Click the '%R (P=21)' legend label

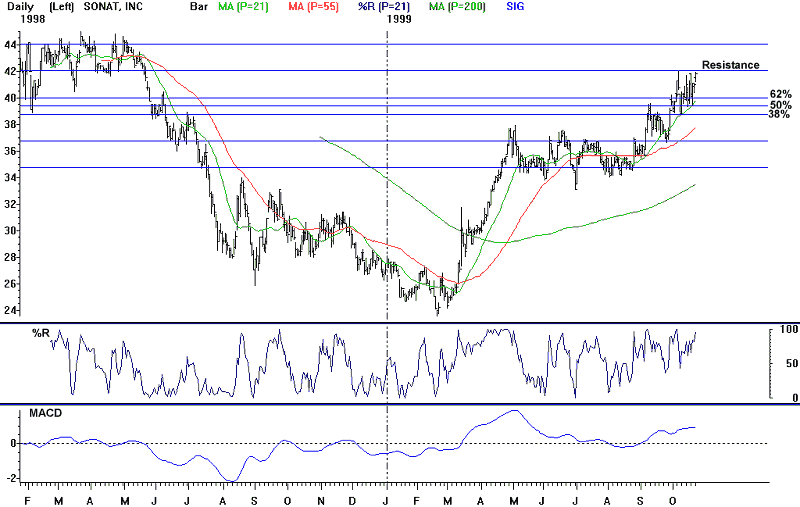(384, 7)
